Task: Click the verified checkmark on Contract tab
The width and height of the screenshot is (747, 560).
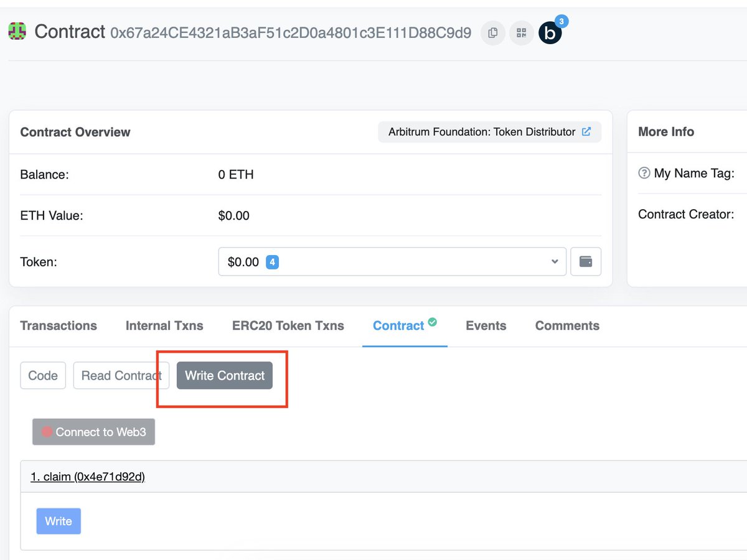Action: (433, 322)
